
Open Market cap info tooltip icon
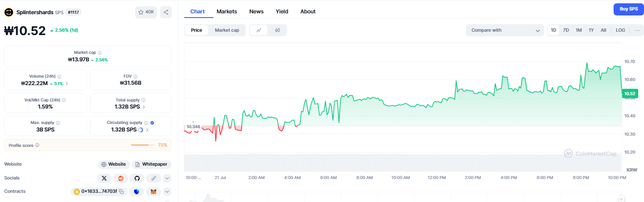click(x=100, y=53)
